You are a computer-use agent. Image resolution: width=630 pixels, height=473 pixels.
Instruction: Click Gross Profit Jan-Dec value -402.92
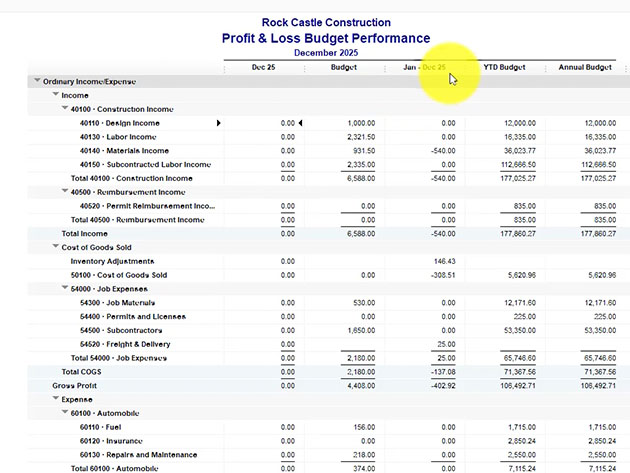tap(443, 386)
